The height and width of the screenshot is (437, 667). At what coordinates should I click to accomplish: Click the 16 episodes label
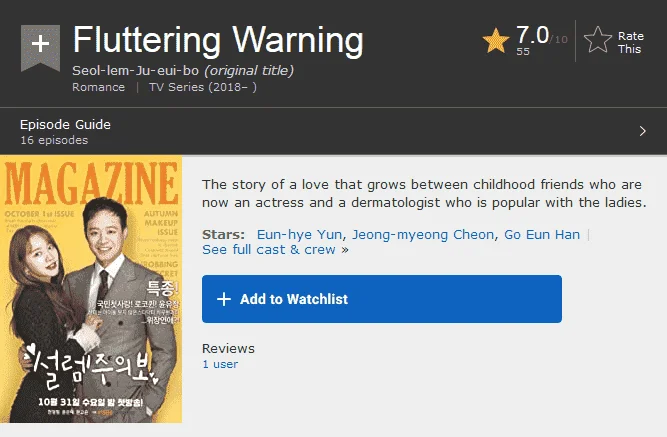(54, 140)
